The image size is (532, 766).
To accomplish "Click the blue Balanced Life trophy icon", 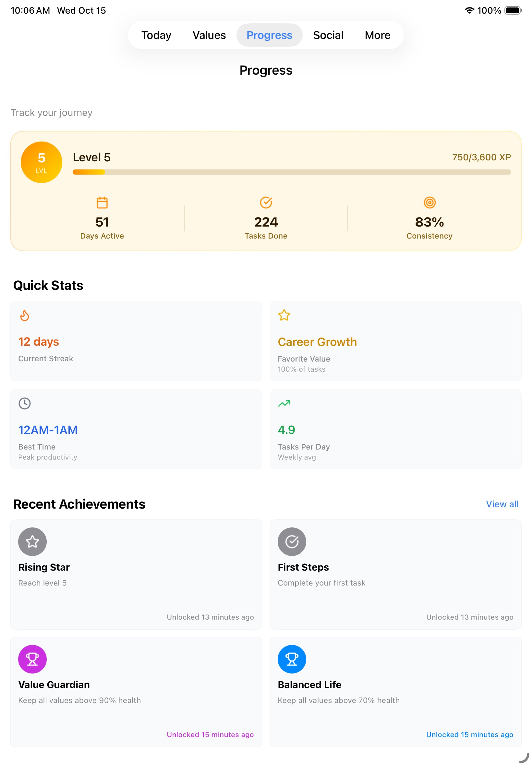I will pos(292,659).
